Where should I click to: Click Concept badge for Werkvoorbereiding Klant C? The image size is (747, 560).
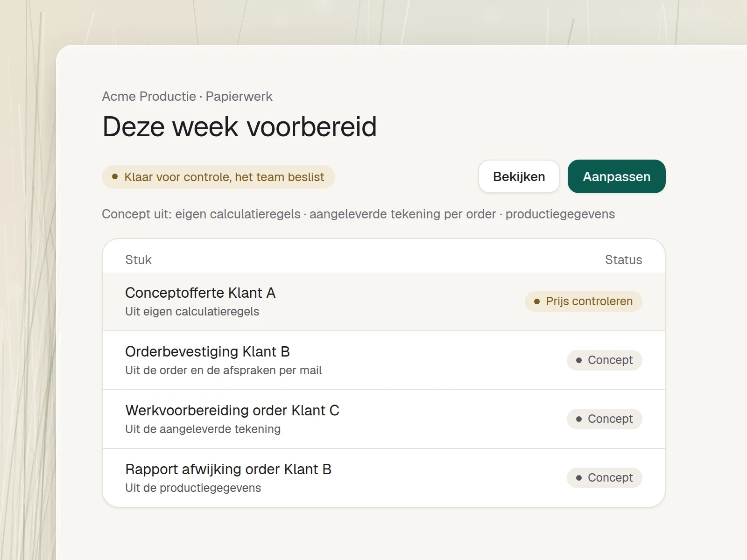click(604, 419)
